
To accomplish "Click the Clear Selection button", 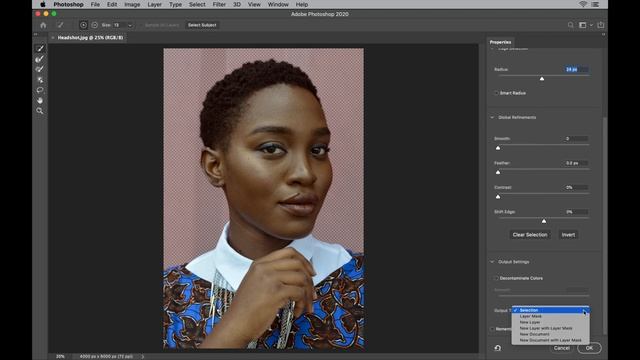I will tap(530, 235).
